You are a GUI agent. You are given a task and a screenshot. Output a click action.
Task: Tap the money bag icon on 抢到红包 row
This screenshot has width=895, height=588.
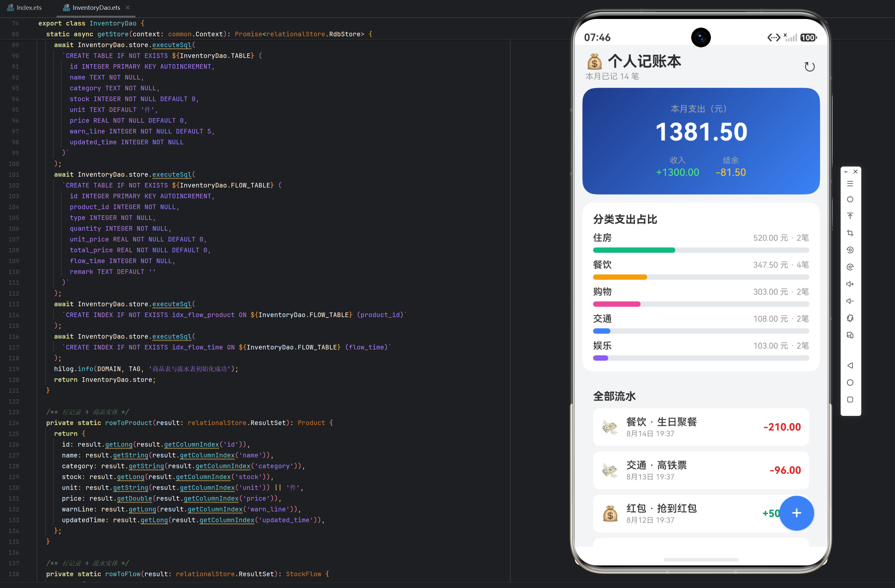(609, 514)
